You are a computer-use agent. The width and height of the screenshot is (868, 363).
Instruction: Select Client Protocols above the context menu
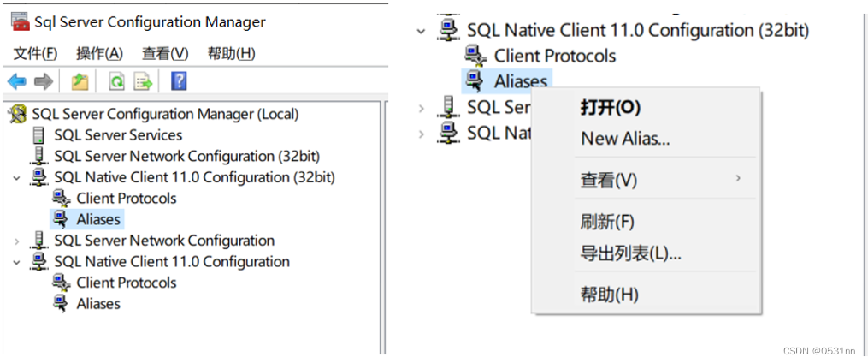tap(555, 56)
